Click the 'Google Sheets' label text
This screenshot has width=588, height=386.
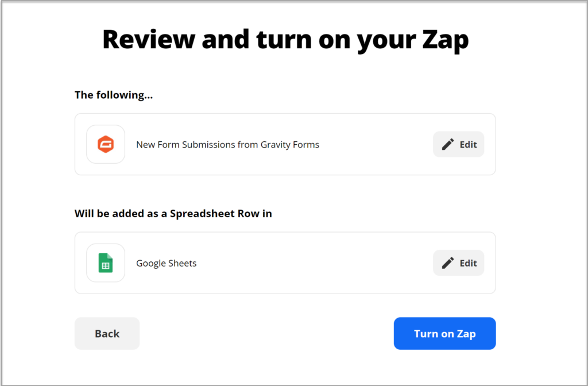pyautogui.click(x=166, y=263)
